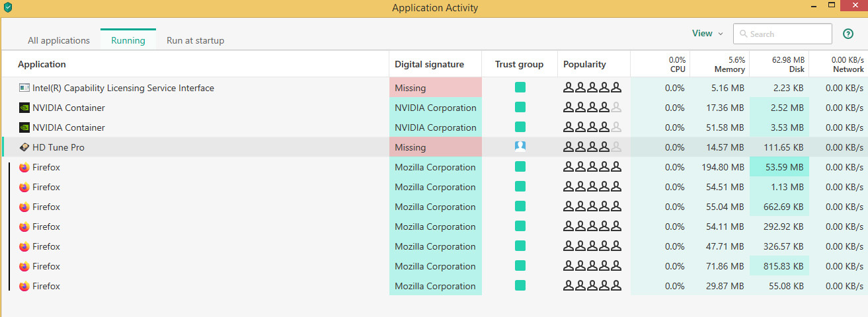Screen dimensions: 868x317
Task: Sort by the Disk column header
Action: coord(796,69)
